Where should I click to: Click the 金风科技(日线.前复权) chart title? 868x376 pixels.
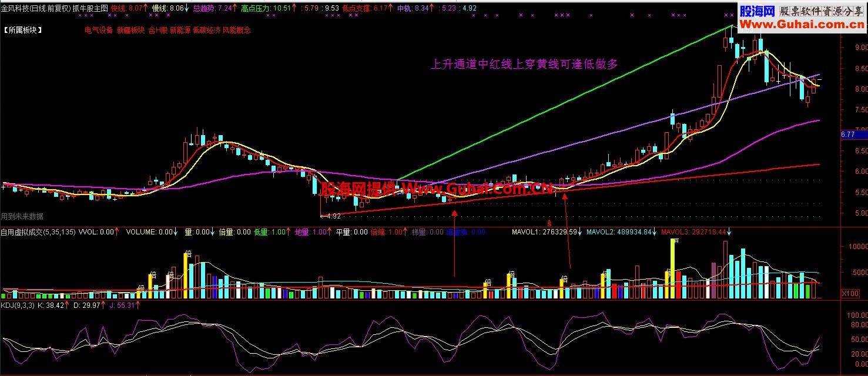pyautogui.click(x=36, y=9)
